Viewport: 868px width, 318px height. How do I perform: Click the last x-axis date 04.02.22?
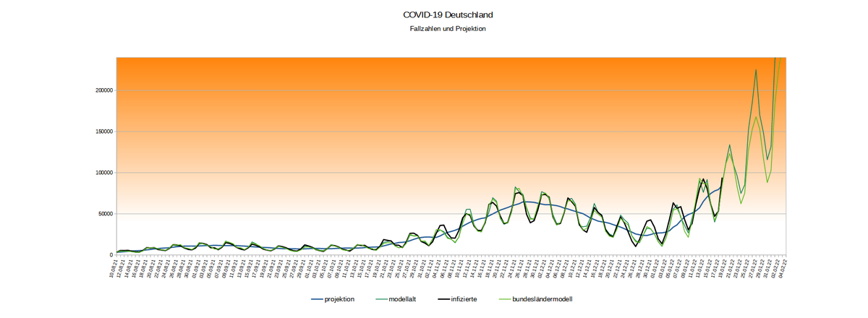[785, 269]
